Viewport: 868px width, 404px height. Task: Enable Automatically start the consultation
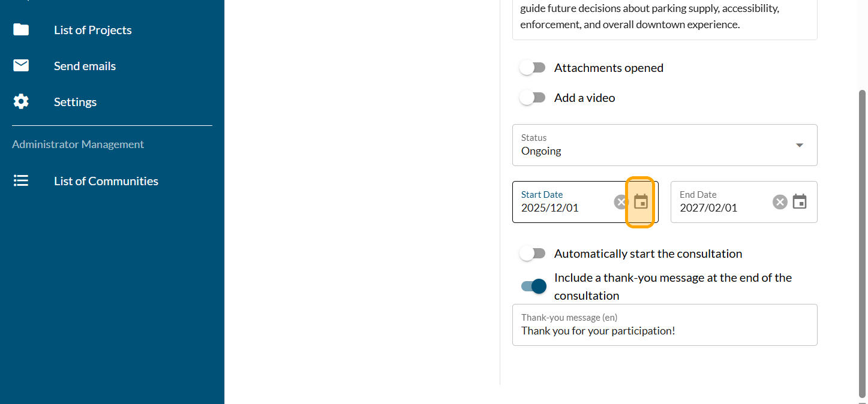pyautogui.click(x=532, y=254)
